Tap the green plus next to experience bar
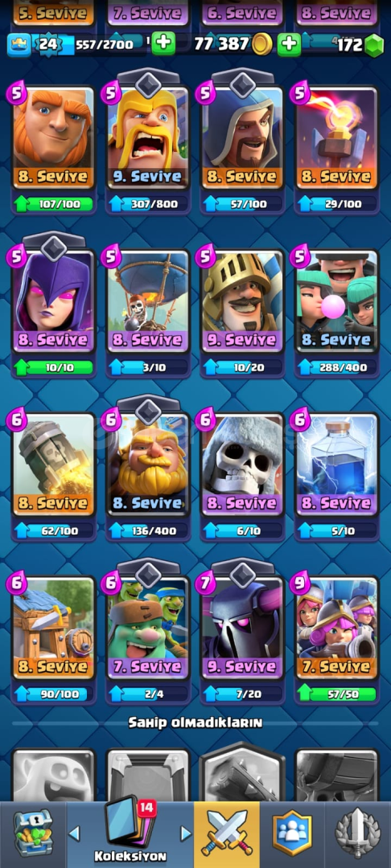This screenshot has width=391, height=868. pyautogui.click(x=163, y=43)
